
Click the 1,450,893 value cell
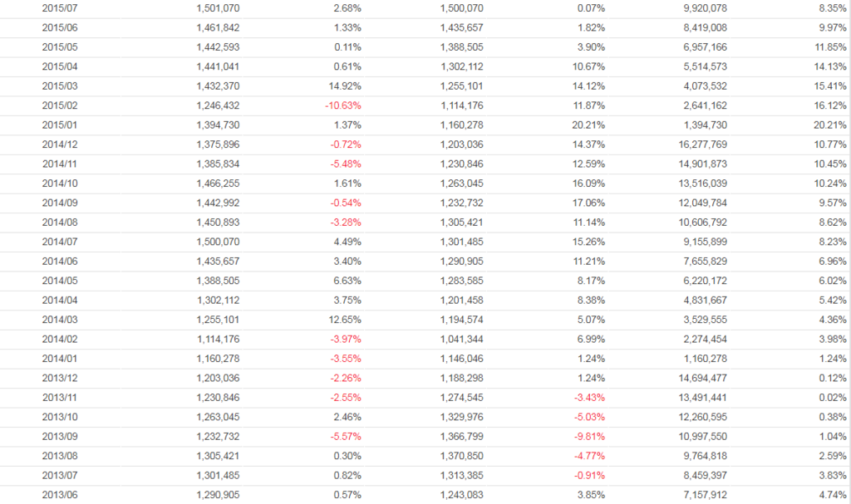pos(218,223)
